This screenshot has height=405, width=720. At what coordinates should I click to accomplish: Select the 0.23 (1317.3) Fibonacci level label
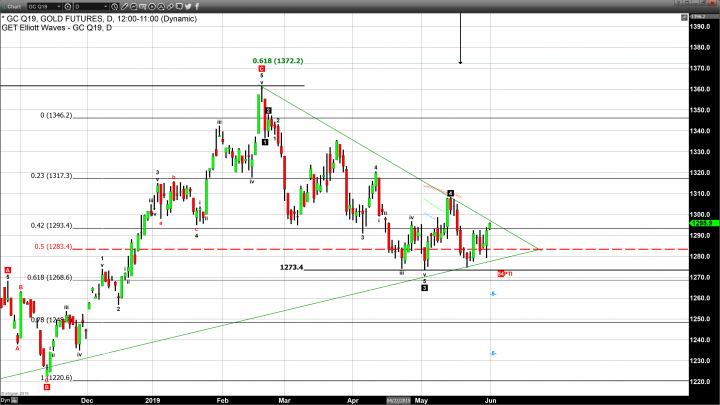(51, 176)
